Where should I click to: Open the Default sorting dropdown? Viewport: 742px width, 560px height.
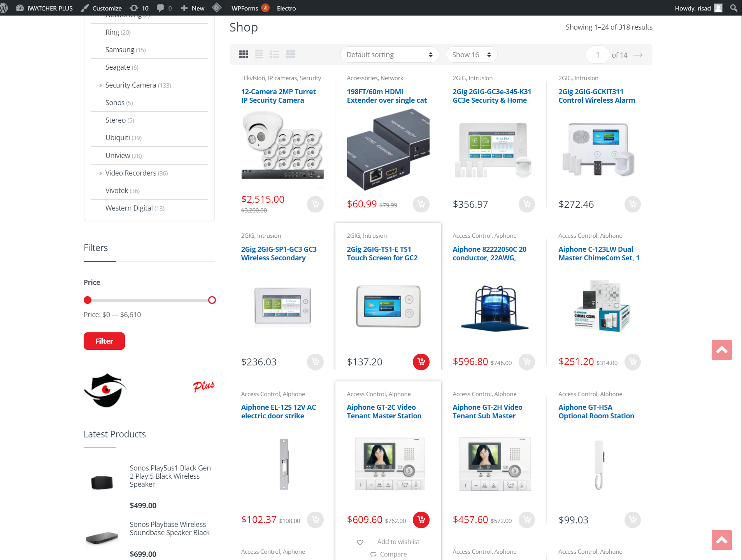tap(389, 54)
